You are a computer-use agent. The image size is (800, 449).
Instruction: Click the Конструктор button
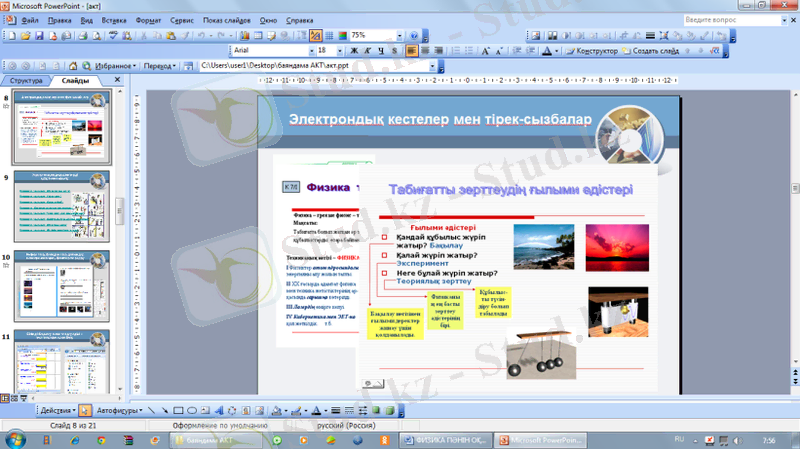[x=590, y=50]
